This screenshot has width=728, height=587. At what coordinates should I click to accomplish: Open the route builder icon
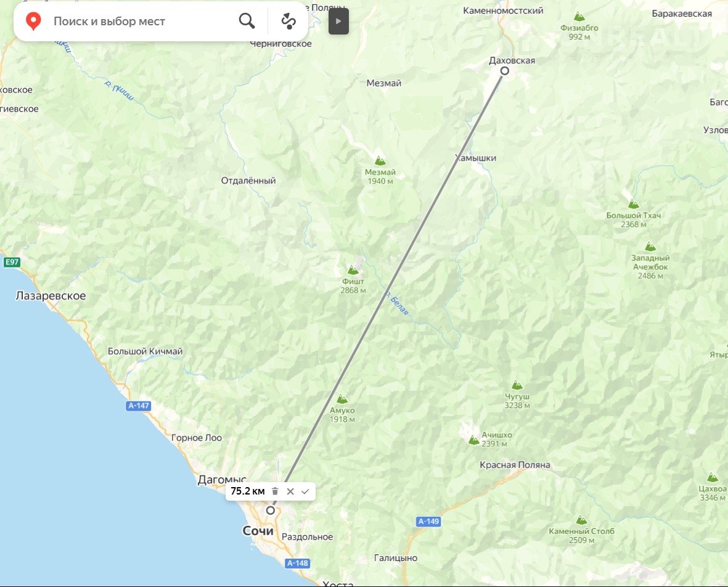(288, 22)
